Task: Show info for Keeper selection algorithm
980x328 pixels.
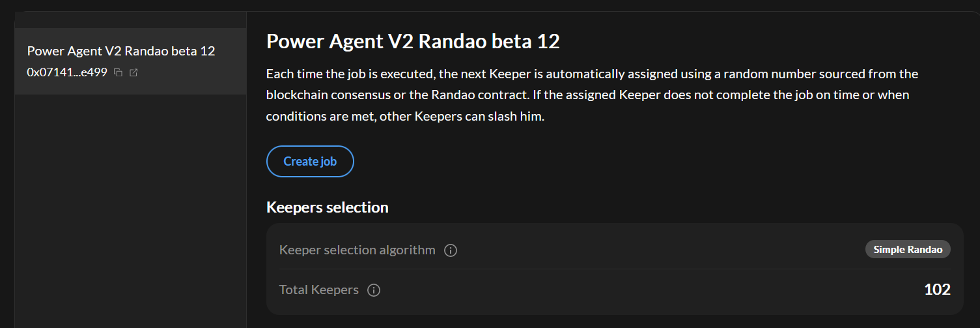Action: tap(450, 250)
